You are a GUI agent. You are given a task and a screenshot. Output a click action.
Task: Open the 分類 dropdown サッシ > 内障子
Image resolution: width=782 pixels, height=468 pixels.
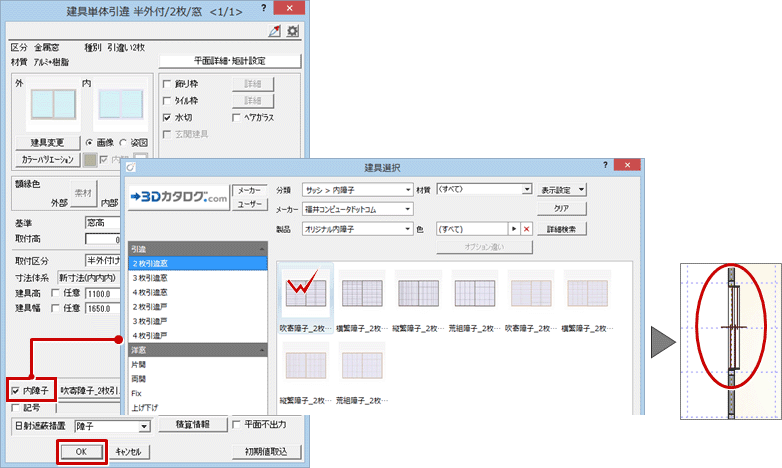click(x=356, y=189)
